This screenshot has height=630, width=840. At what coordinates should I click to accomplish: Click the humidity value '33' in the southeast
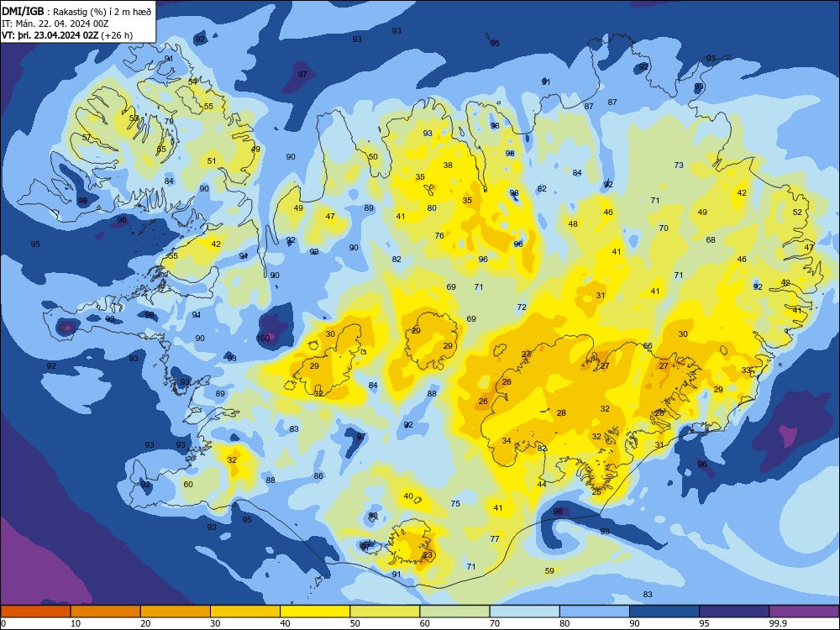[x=746, y=370]
